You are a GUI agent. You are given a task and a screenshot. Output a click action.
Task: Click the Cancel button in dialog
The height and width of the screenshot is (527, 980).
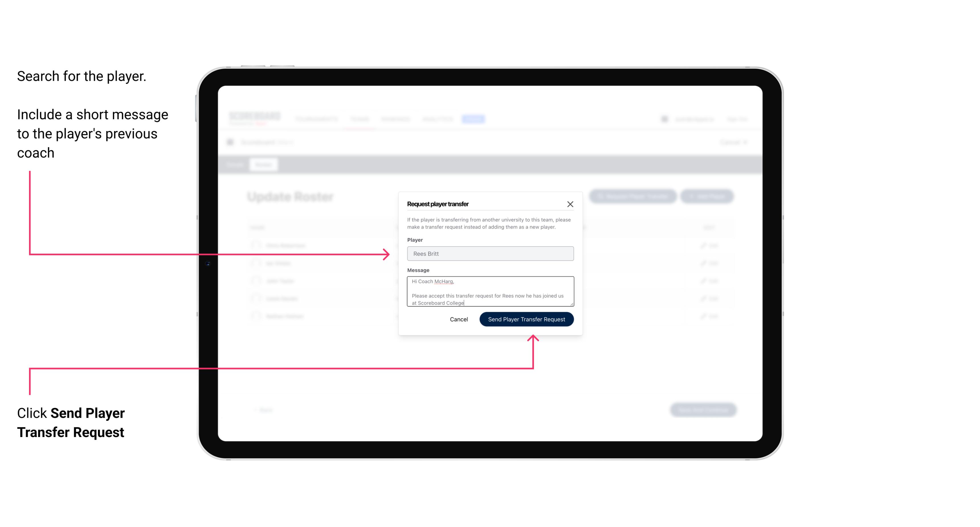458,319
